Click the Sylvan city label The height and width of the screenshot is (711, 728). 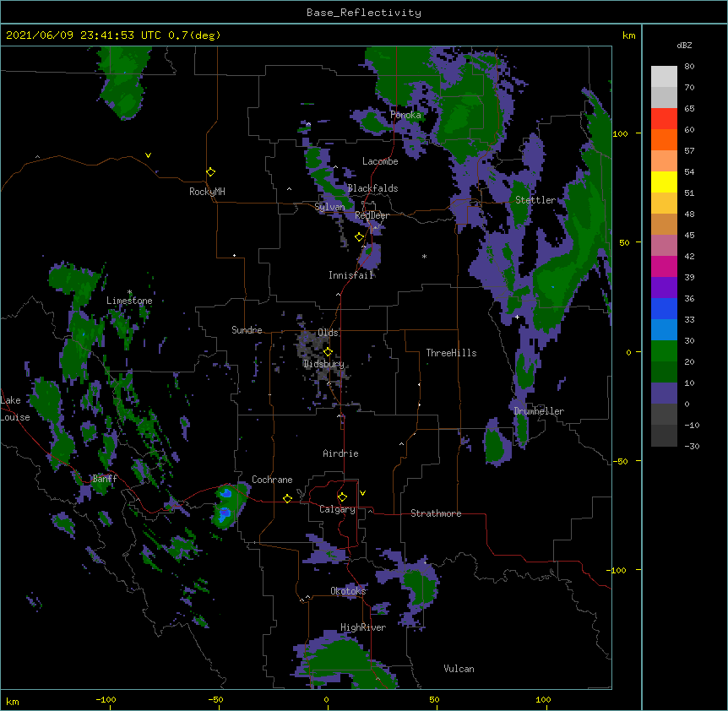point(329,207)
